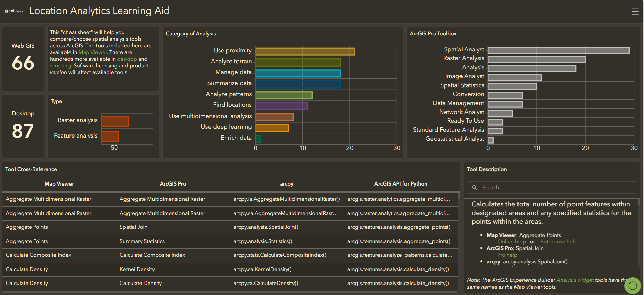Screen dimensions: 644x295
Task: Select the Image Analyst toolbox bar
Action: [x=515, y=77]
